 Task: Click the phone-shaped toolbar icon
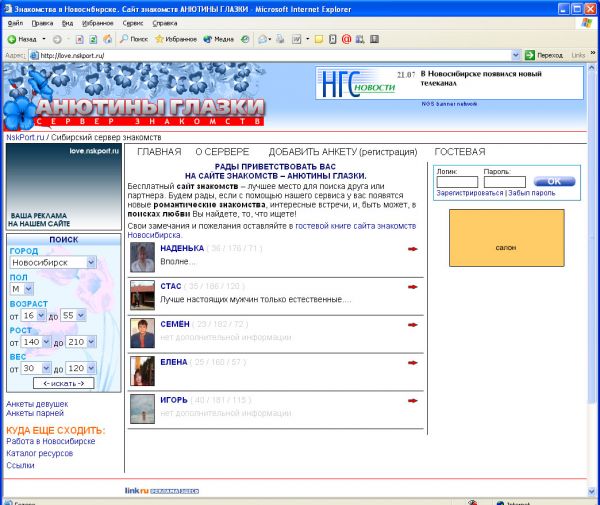(x=333, y=39)
